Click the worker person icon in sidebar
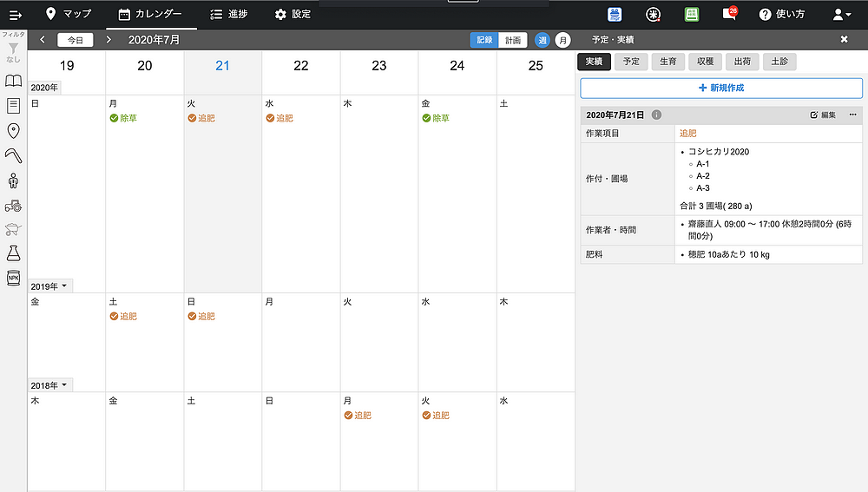This screenshot has width=868, height=492. point(13,180)
